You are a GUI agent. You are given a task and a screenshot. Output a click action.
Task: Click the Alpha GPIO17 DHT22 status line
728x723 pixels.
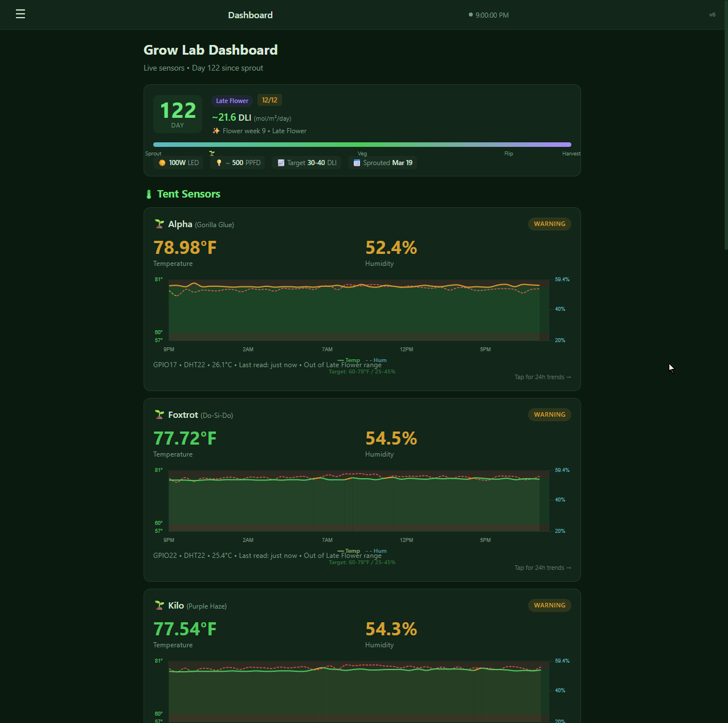[267, 365]
